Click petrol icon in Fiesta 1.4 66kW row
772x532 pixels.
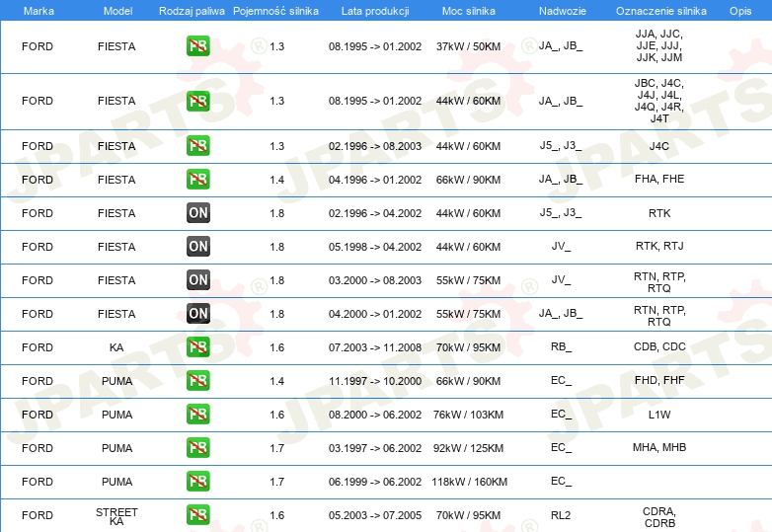coord(197,179)
